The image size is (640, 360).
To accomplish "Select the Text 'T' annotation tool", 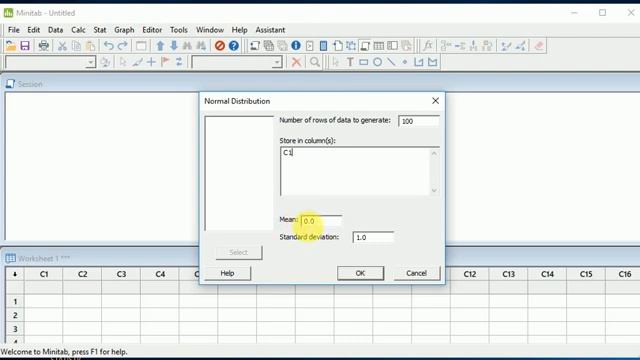I will coord(350,62).
